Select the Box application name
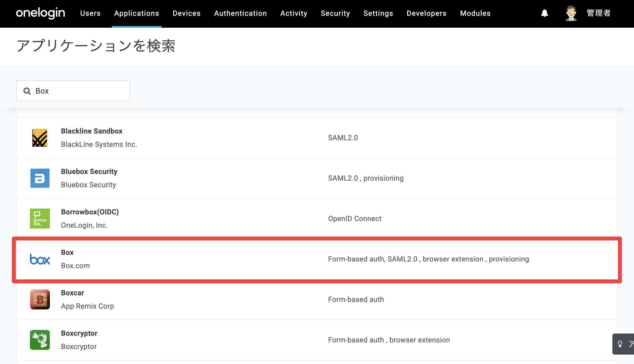The image size is (634, 364). [x=67, y=252]
